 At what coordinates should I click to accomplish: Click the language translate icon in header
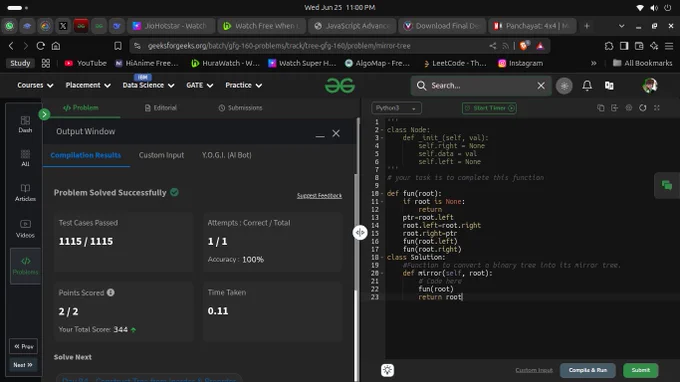609,85
